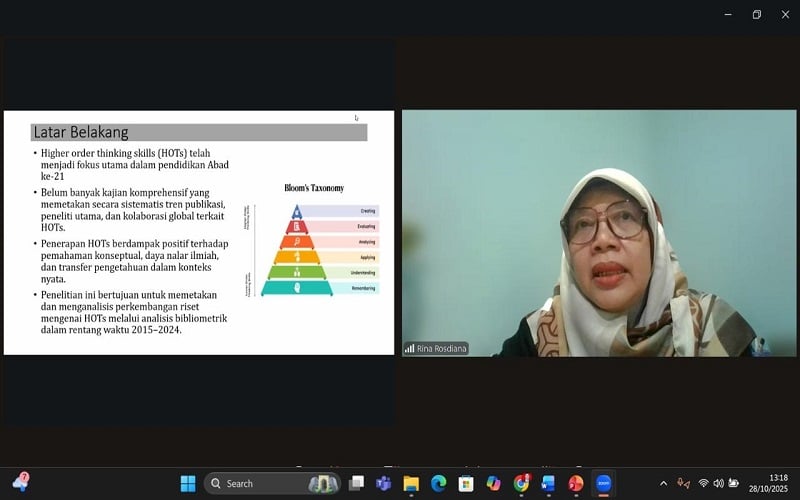Image resolution: width=800 pixels, height=500 pixels.
Task: Restore down the Zoom meeting window
Action: click(x=756, y=14)
